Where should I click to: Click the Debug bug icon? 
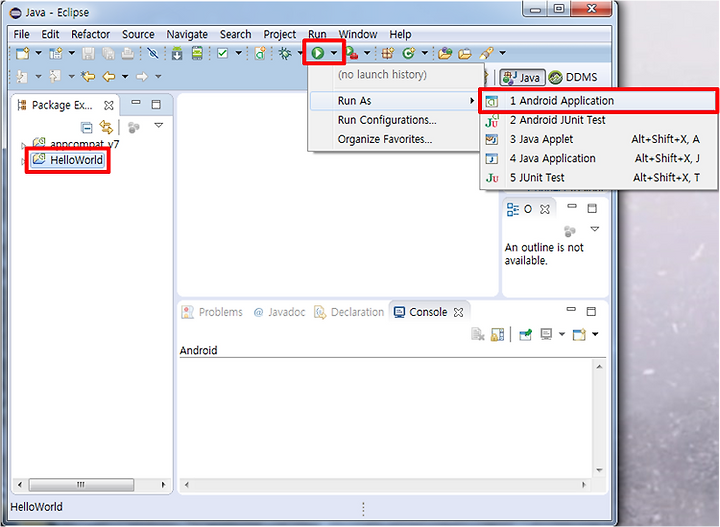pos(285,53)
